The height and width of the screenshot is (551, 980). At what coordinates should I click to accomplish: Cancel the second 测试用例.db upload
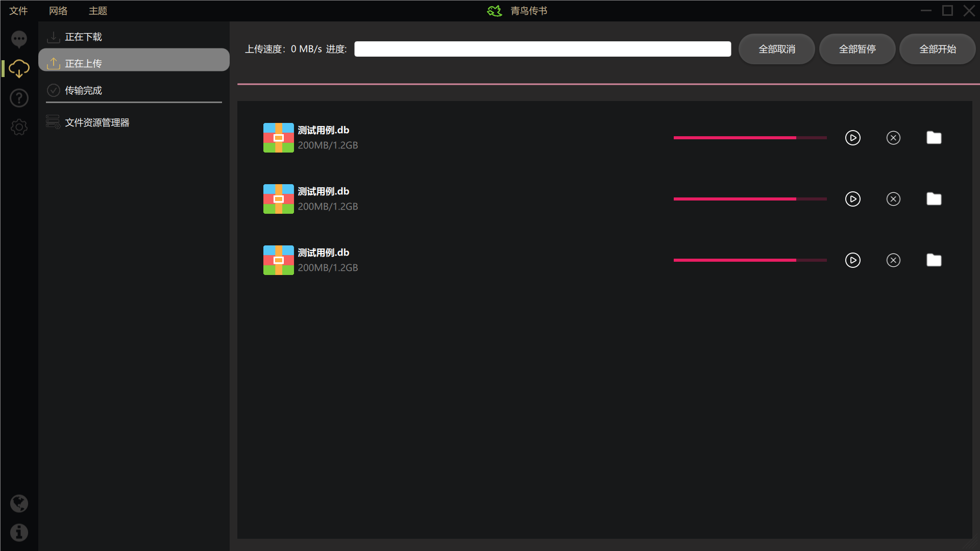click(x=893, y=199)
